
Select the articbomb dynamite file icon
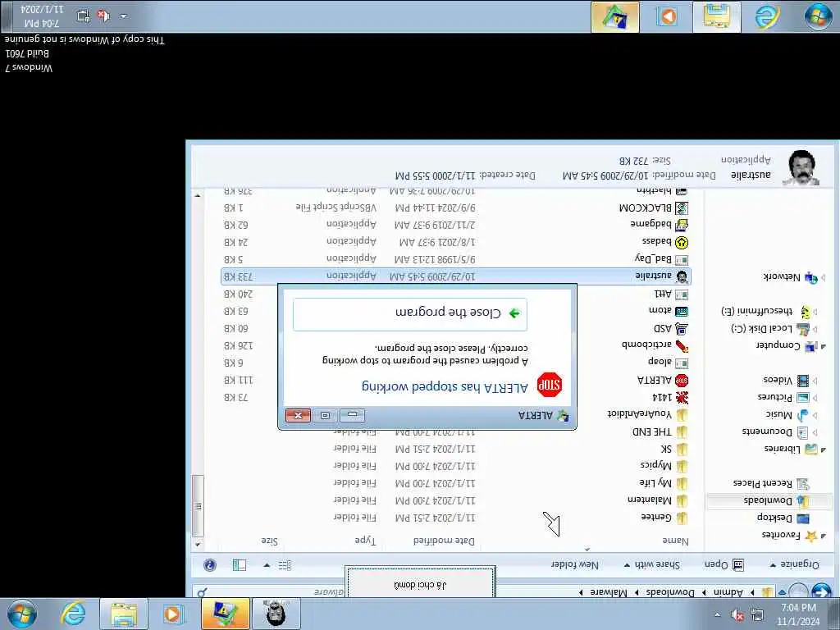pyautogui.click(x=682, y=346)
